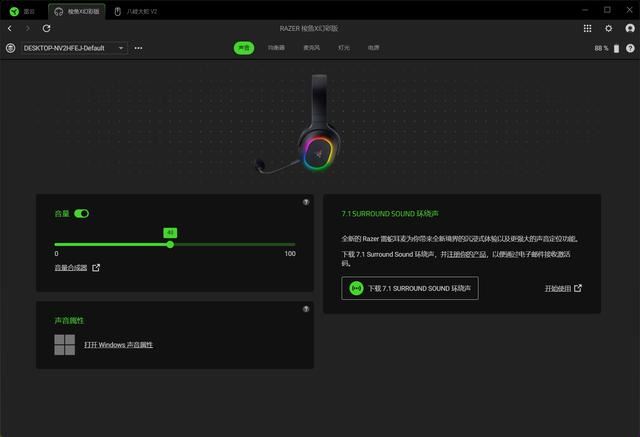640x437 pixels.
Task: Switch to the Power (电源) tab
Action: coord(373,48)
